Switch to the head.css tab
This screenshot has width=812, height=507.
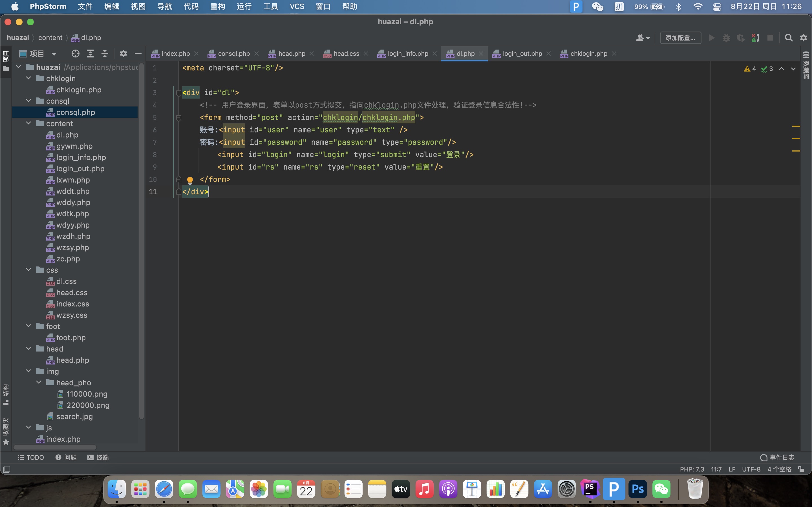point(346,54)
